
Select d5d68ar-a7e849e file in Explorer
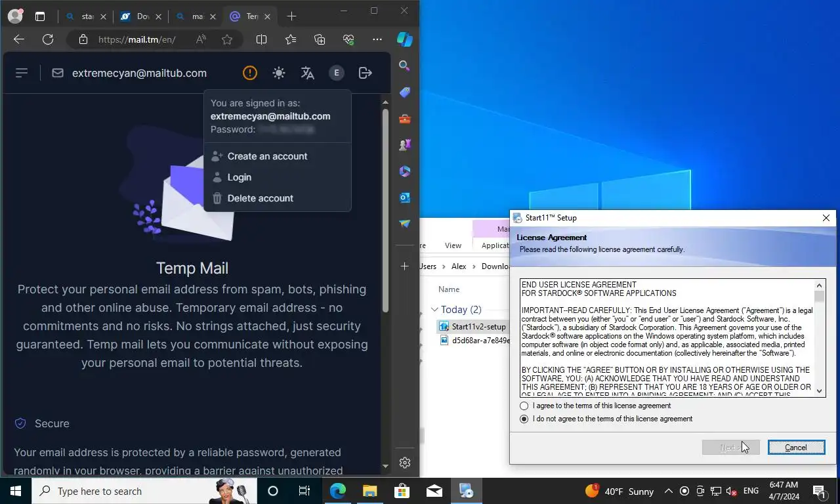(474, 341)
